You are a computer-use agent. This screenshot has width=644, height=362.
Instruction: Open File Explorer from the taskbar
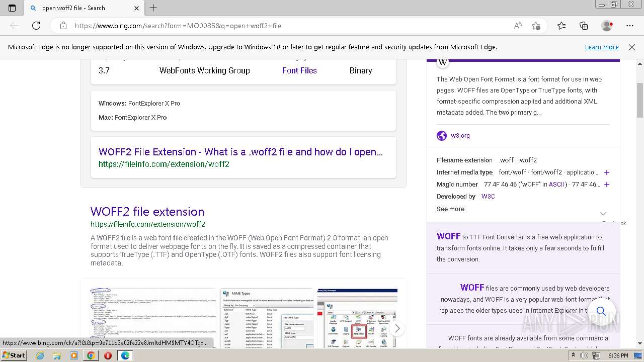57,355
